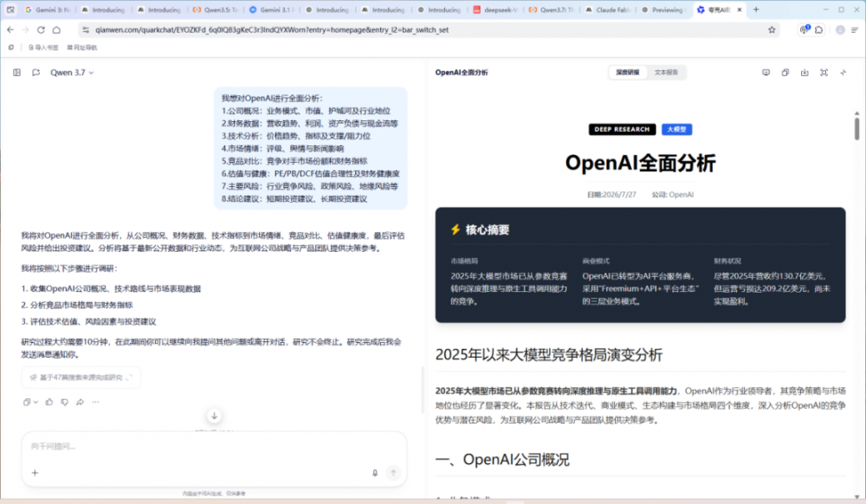
Task: Switch to the Qwen3.5 browser tab
Action: click(216, 10)
